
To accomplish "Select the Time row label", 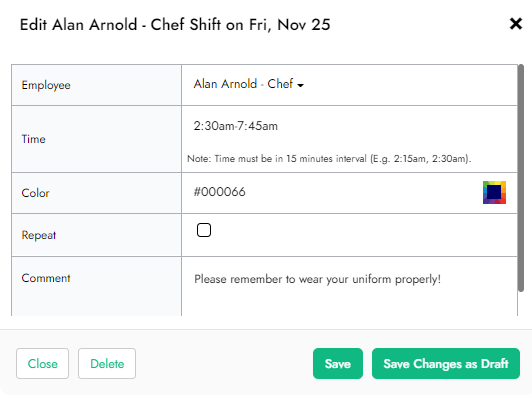I will [x=33, y=139].
